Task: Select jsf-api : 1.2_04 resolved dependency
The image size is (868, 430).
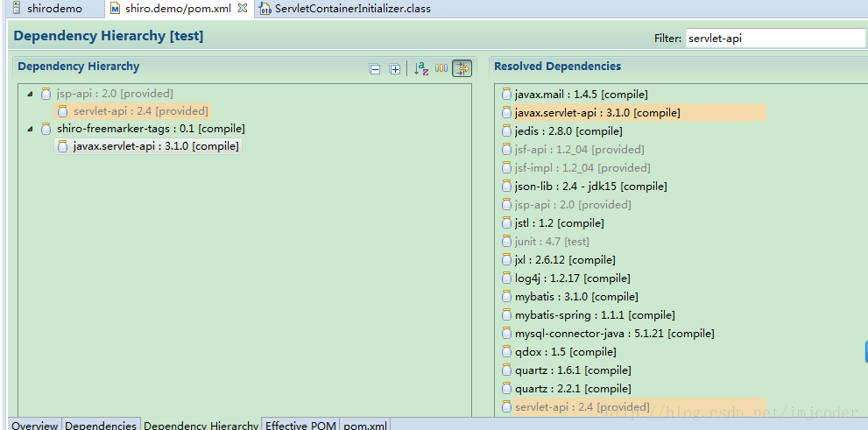Action: coord(580,150)
